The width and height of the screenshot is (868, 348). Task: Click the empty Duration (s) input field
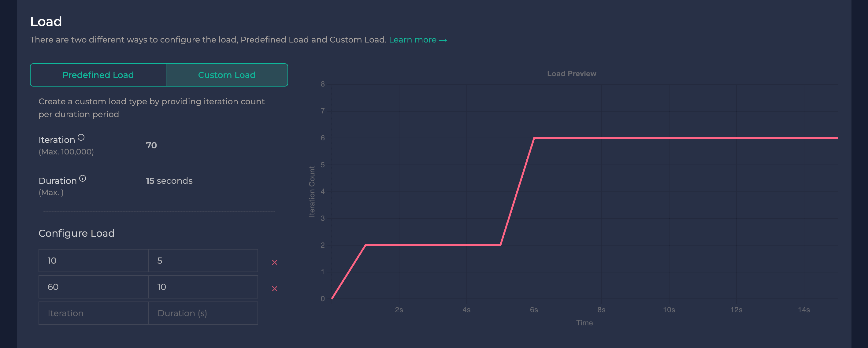[x=202, y=313]
